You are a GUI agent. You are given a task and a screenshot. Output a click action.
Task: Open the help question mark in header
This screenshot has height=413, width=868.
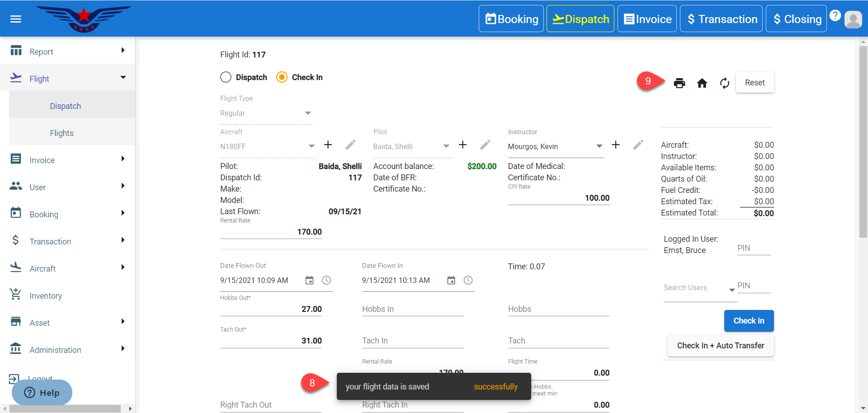coord(835,15)
